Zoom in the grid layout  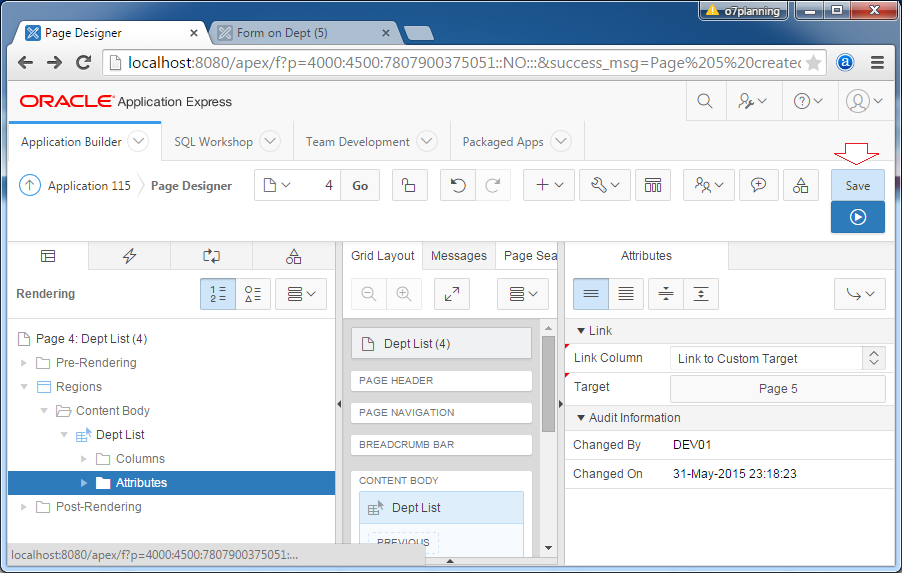click(x=404, y=294)
